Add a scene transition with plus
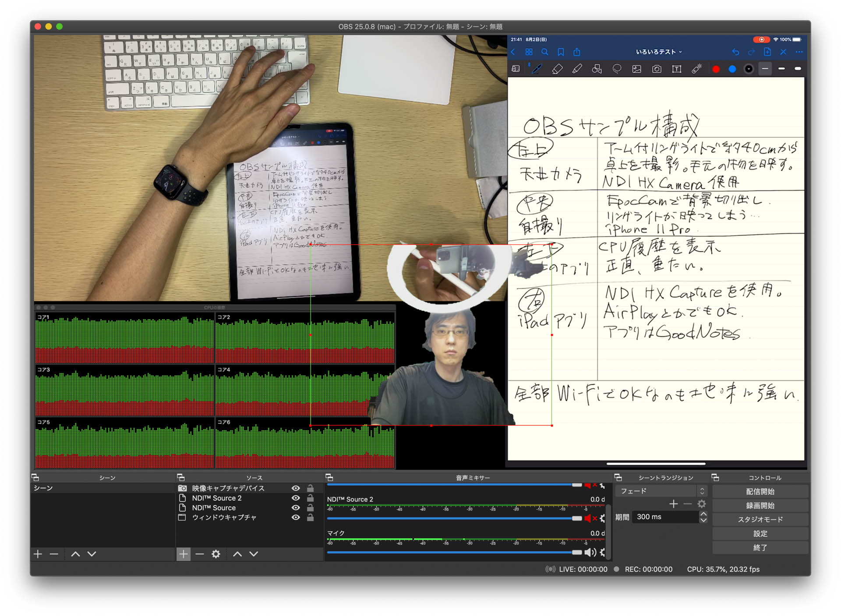 click(674, 504)
